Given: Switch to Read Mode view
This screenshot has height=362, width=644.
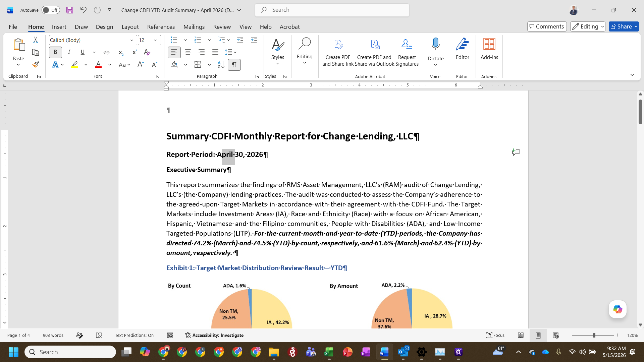Looking at the screenshot, I should [x=521, y=335].
